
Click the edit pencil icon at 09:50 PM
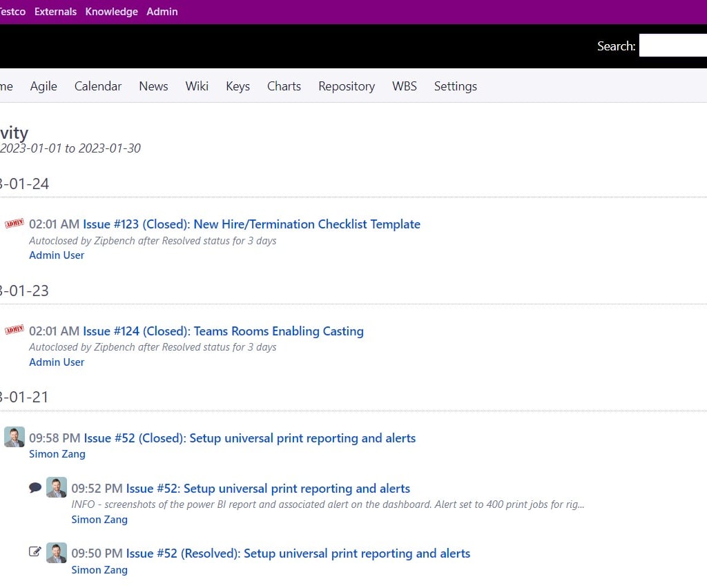(x=35, y=551)
